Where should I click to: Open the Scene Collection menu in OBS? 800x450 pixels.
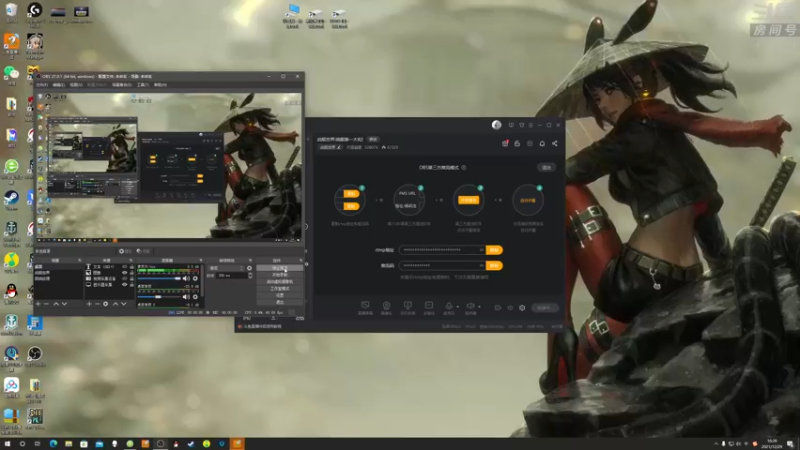click(x=122, y=85)
